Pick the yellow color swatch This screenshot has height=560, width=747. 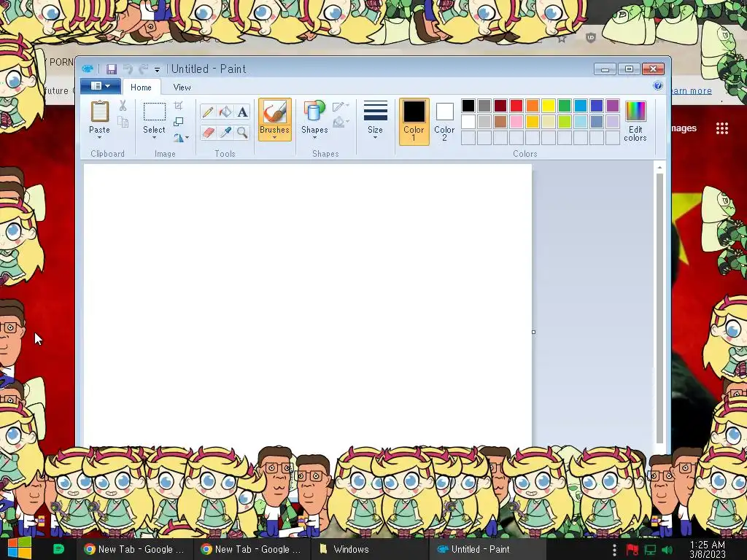point(549,106)
